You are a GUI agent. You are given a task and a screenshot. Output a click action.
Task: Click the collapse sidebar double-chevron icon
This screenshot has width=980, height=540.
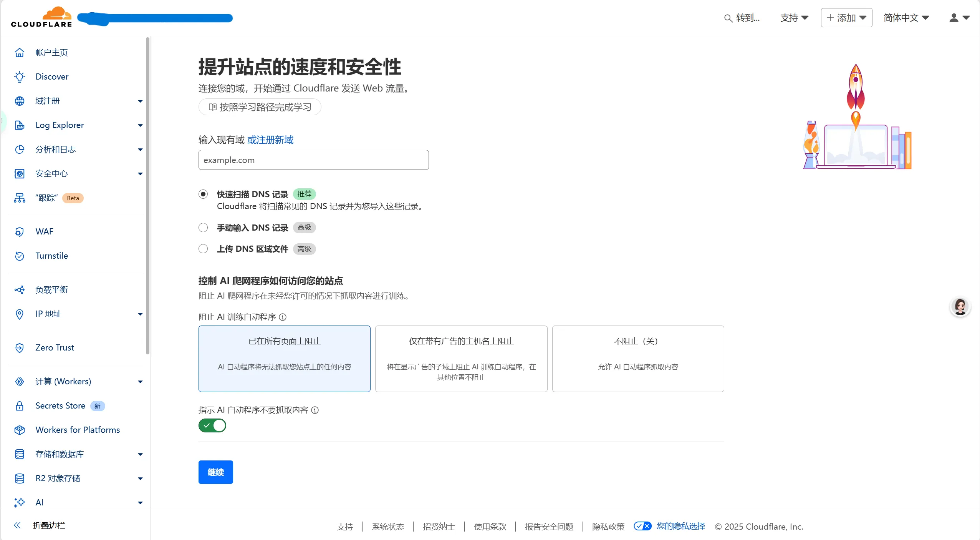click(x=17, y=525)
